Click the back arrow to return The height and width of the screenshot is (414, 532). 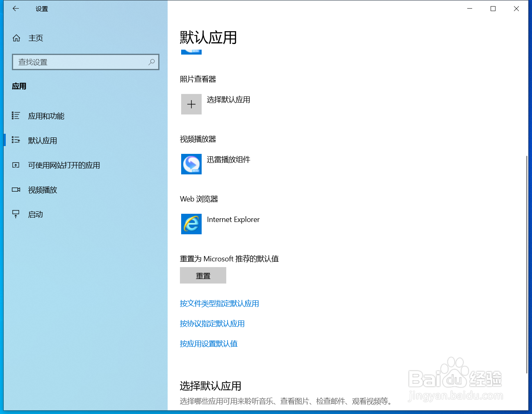coord(16,8)
